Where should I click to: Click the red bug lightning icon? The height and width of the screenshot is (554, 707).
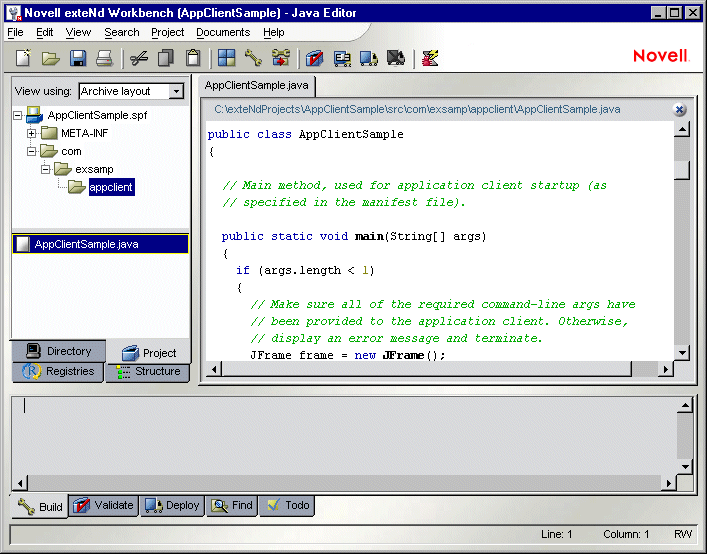pos(430,58)
